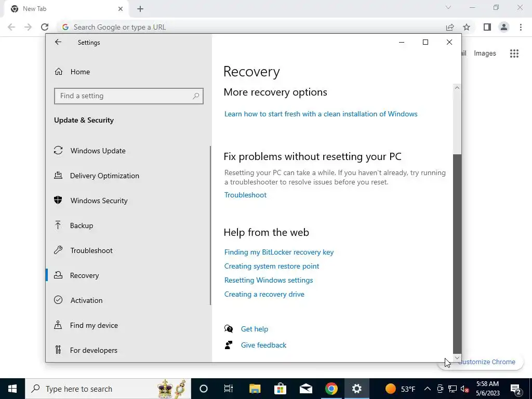Maximize the Settings window

pyautogui.click(x=425, y=42)
